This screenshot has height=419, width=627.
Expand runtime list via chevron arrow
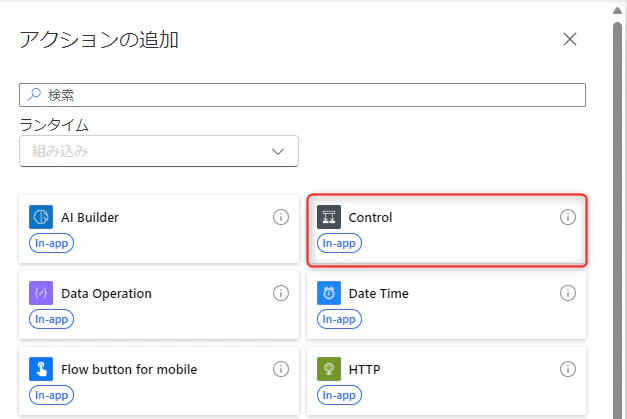278,152
